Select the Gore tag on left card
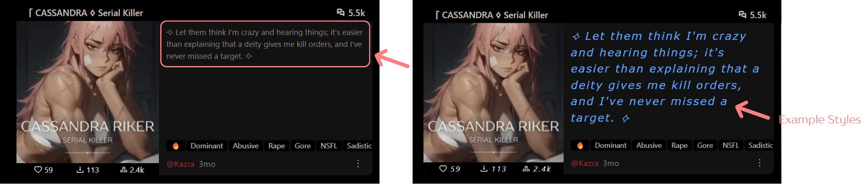The image size is (868, 185). point(302,146)
